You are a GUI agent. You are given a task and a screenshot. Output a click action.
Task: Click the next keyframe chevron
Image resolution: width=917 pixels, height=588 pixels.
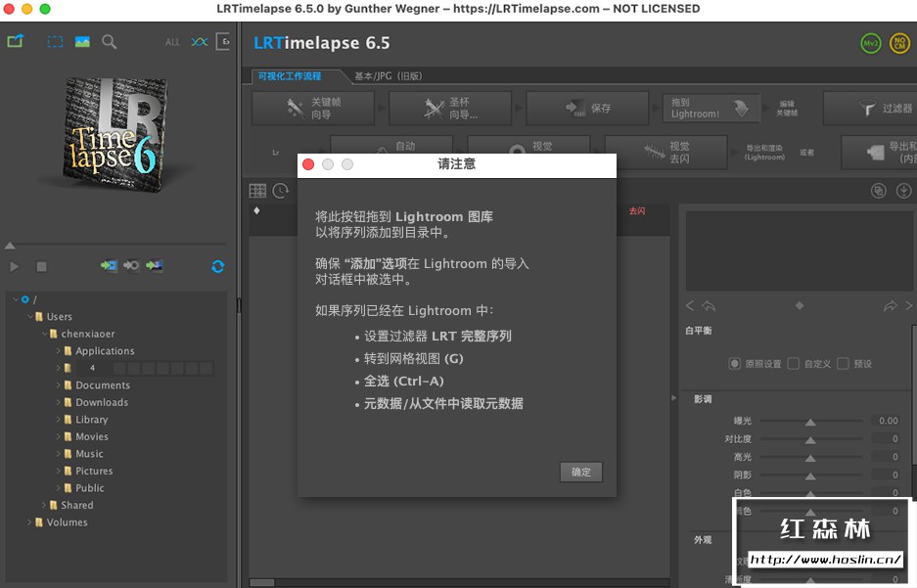click(x=909, y=305)
